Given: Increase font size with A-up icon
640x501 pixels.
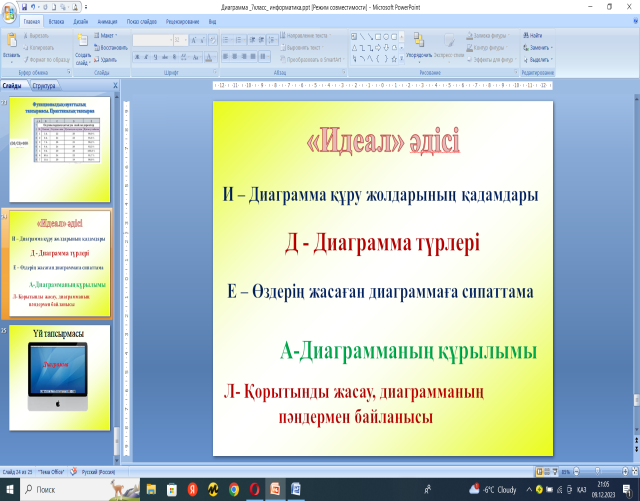Looking at the screenshot, I should pos(194,40).
